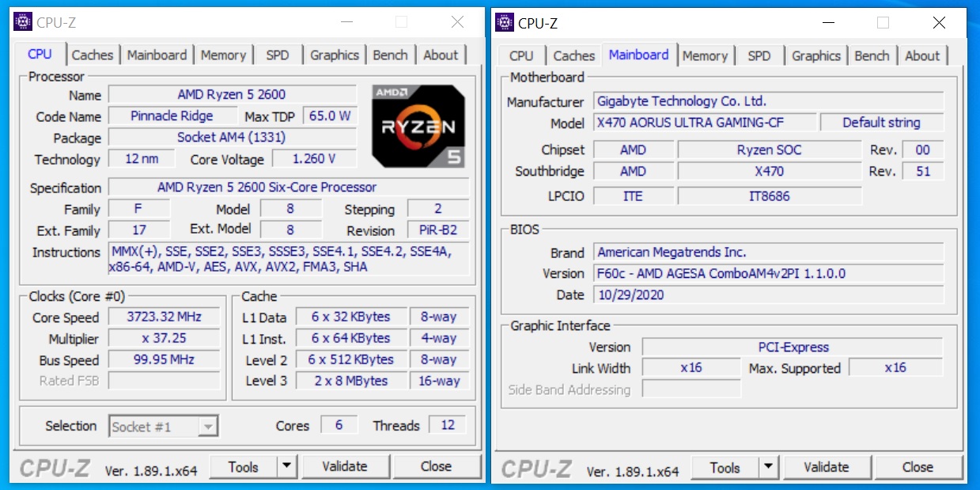
Task: Open Tools dropdown arrow in right window
Action: pos(768,468)
